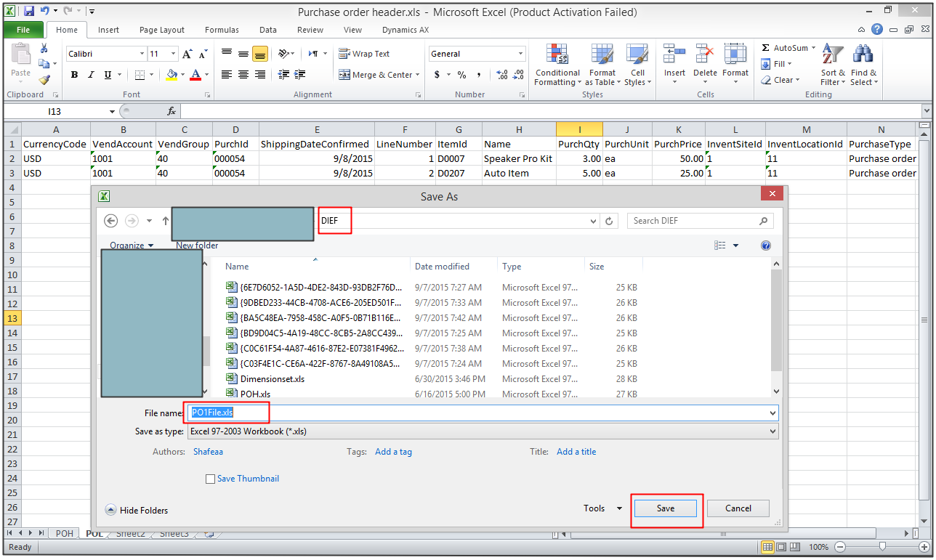Switch to the Formulas tab
This screenshot has width=936, height=560.
coord(222,30)
